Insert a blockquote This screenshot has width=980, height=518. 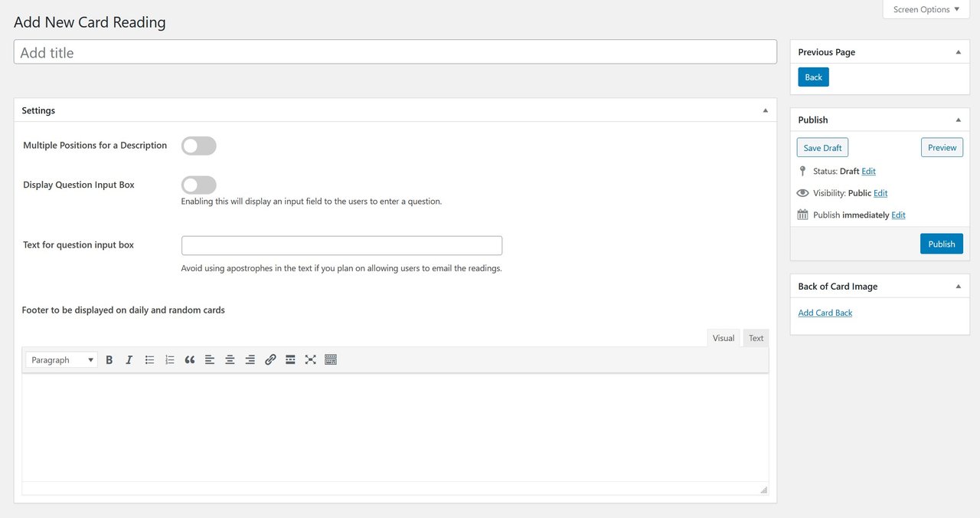(x=190, y=359)
